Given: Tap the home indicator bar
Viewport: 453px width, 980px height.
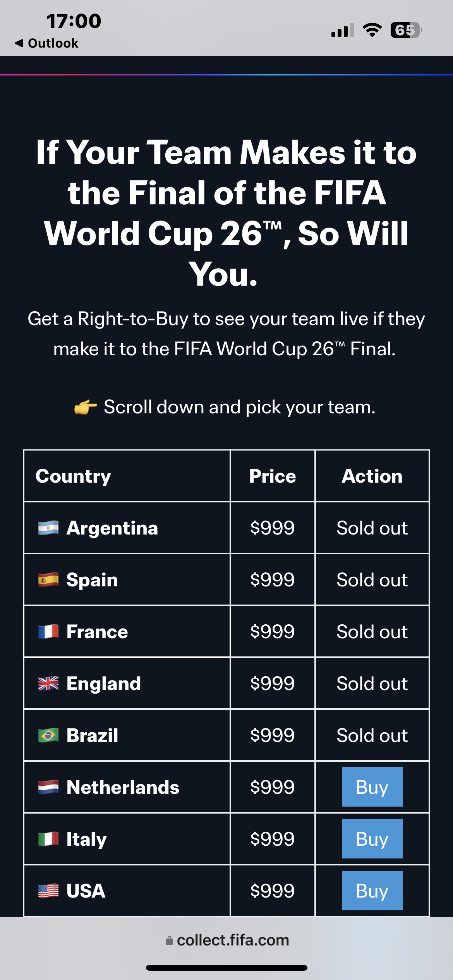Looking at the screenshot, I should [226, 968].
